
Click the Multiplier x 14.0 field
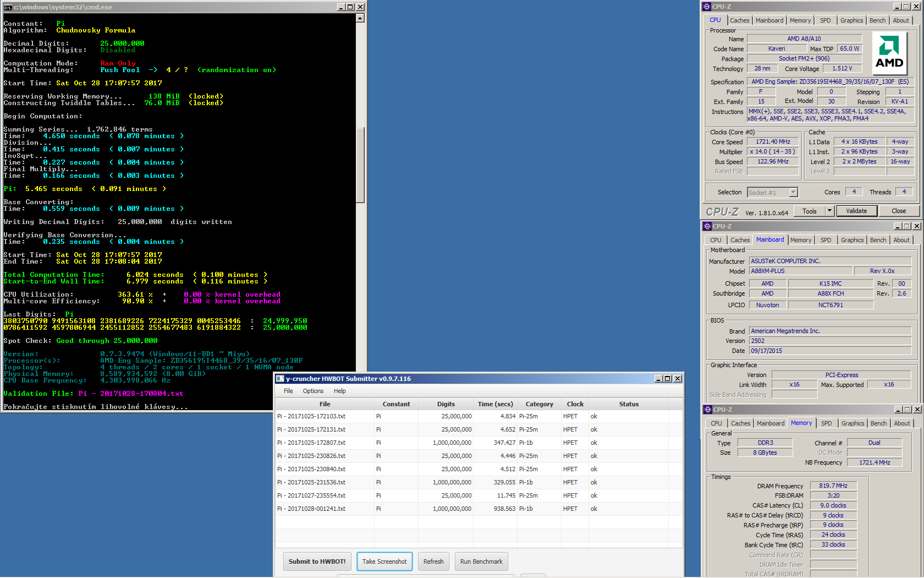click(773, 151)
